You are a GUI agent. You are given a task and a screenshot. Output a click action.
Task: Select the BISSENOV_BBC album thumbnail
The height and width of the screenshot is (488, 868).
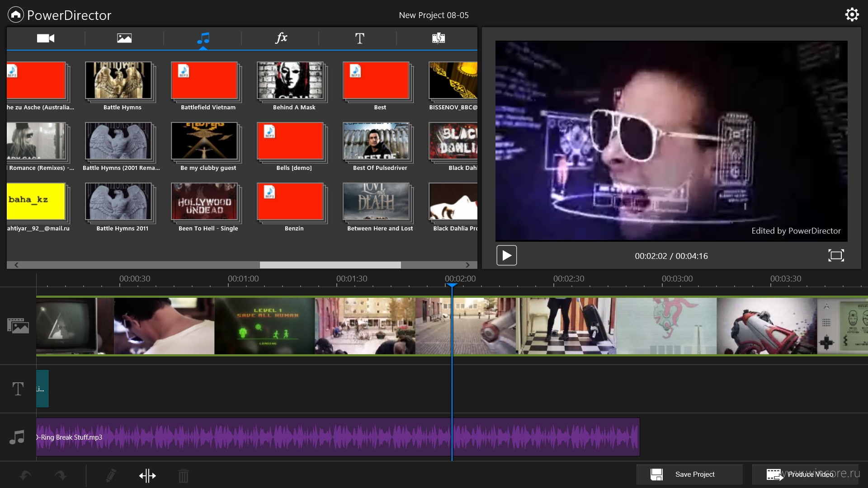453,80
